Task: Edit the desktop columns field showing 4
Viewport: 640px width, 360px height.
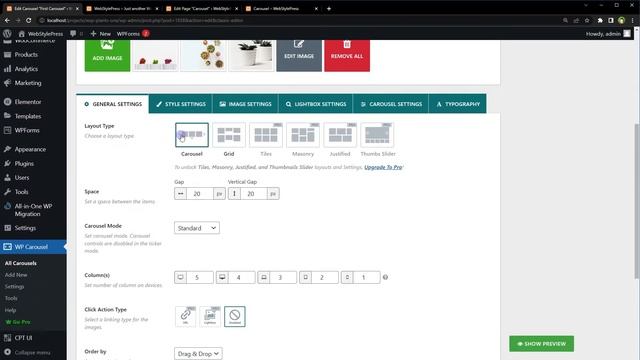Action: 242,277
